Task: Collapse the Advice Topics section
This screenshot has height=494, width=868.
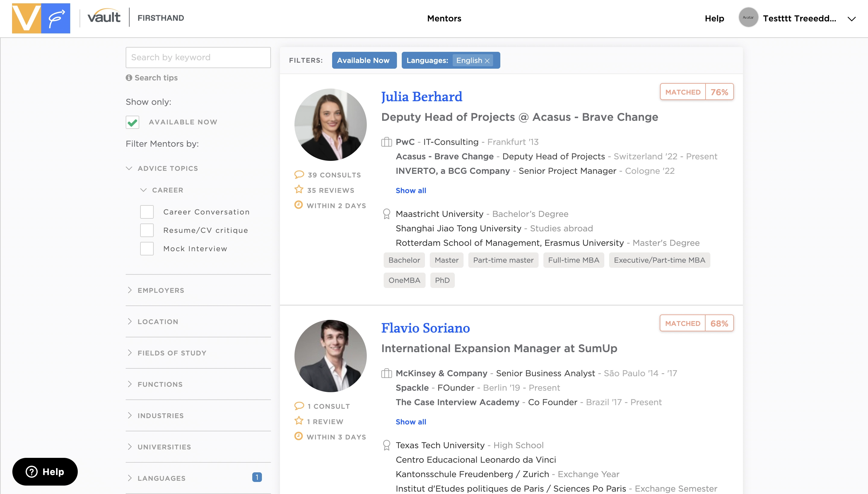Action: click(x=167, y=169)
